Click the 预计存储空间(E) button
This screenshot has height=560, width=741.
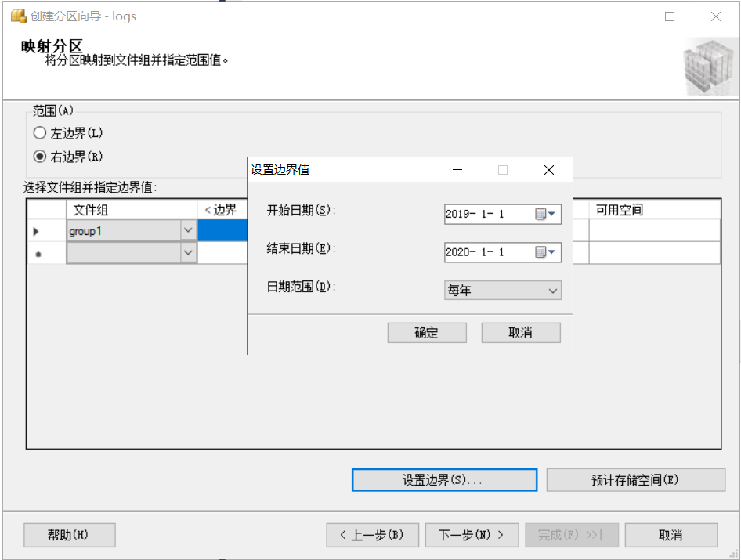pyautogui.click(x=635, y=480)
